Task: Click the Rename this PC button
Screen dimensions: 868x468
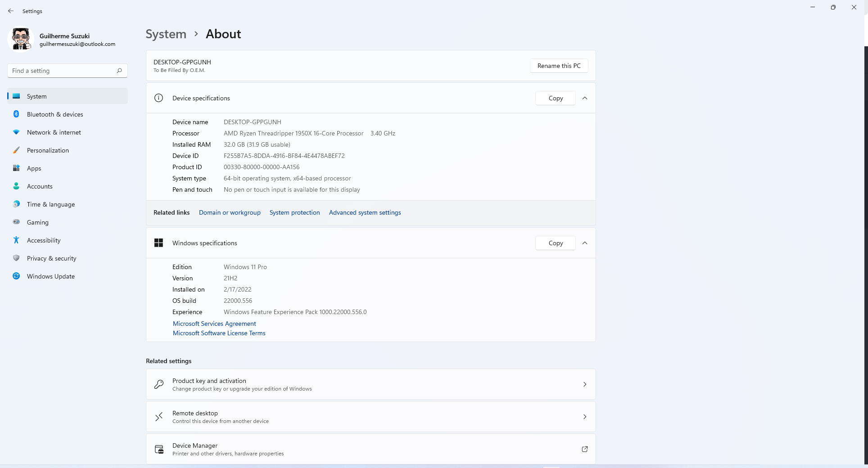Action: [x=559, y=66]
